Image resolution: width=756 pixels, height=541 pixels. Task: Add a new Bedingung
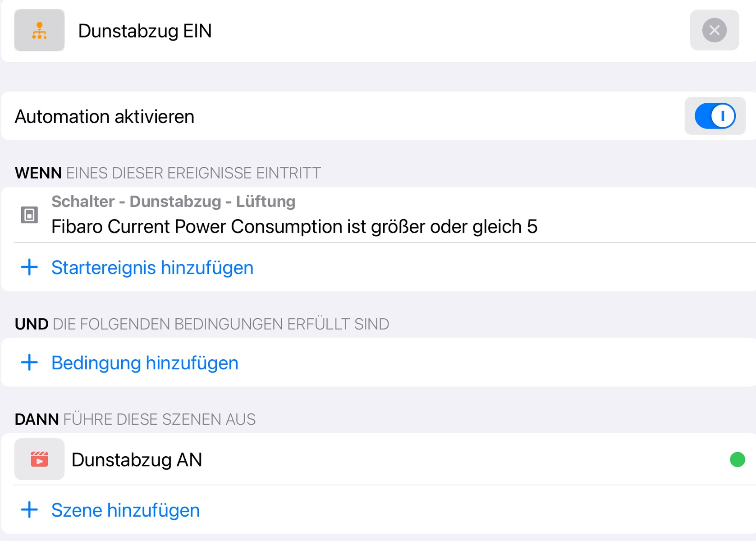(145, 363)
